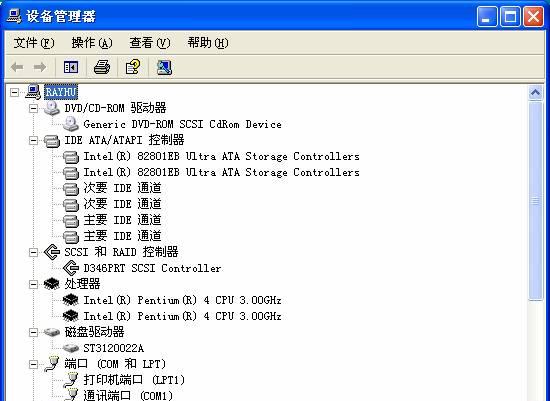This screenshot has width=550, height=401.
Task: Select 通讯端口 (COM1) entry
Action: pos(128,396)
